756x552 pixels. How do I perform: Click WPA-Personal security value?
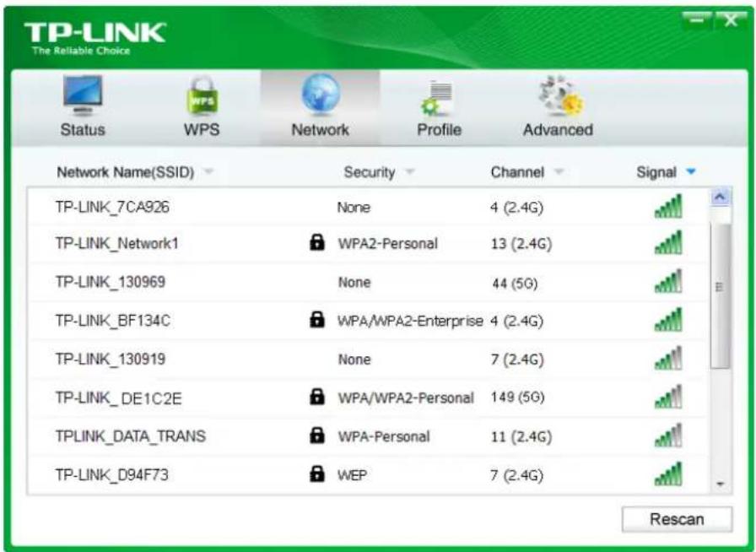click(x=384, y=436)
